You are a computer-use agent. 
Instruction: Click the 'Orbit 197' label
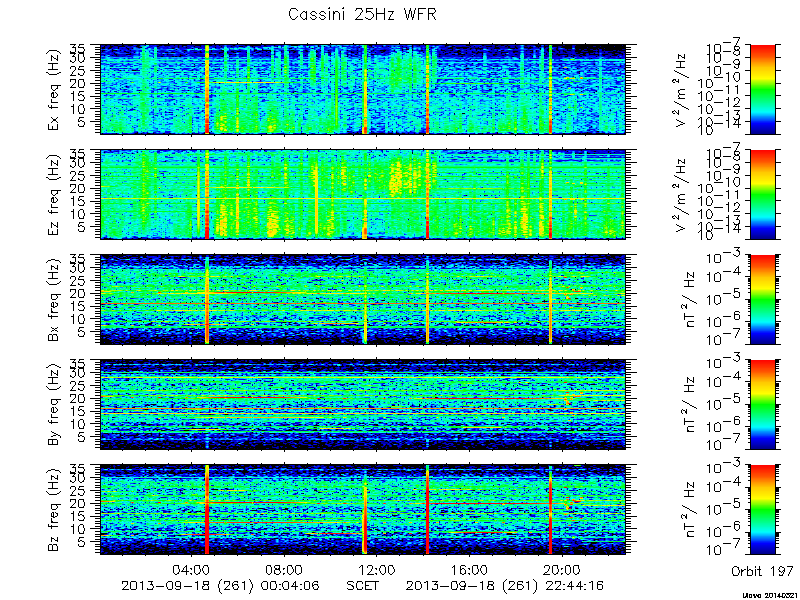coord(762,570)
